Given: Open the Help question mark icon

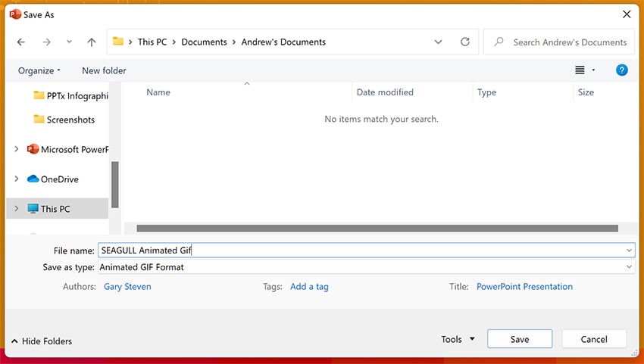Looking at the screenshot, I should [x=621, y=70].
